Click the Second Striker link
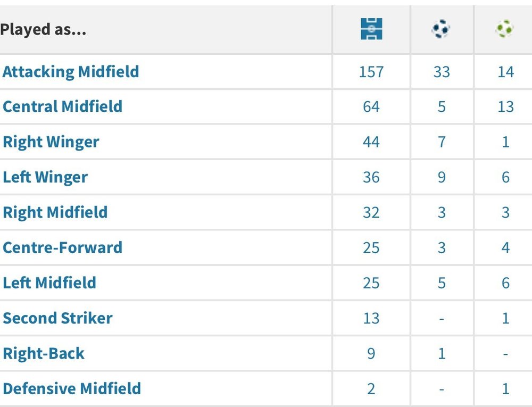Screen dimensions: 532x407 point(57,318)
